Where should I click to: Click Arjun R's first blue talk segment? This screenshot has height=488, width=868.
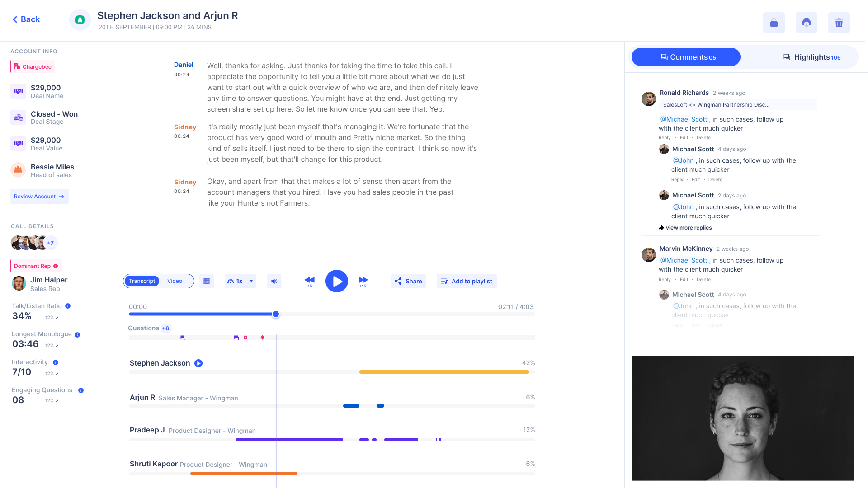tap(351, 406)
